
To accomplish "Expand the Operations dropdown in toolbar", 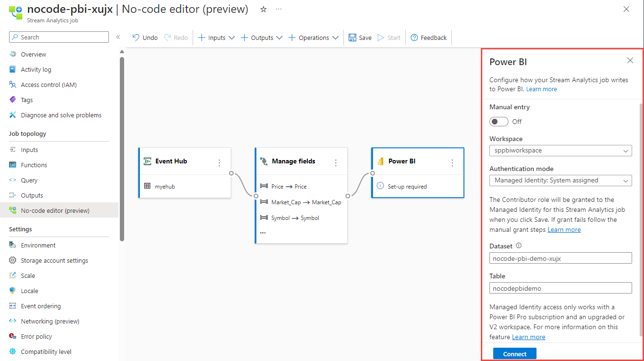I will pyautogui.click(x=313, y=37).
